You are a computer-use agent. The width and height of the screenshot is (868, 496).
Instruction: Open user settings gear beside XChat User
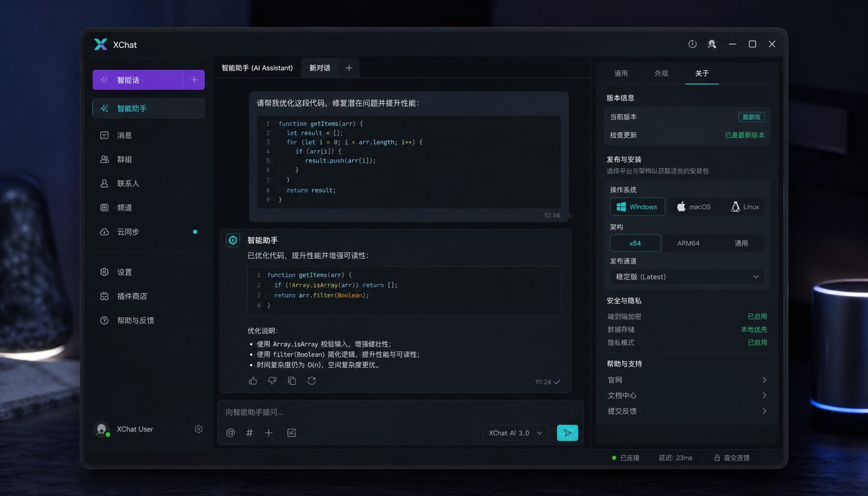198,429
